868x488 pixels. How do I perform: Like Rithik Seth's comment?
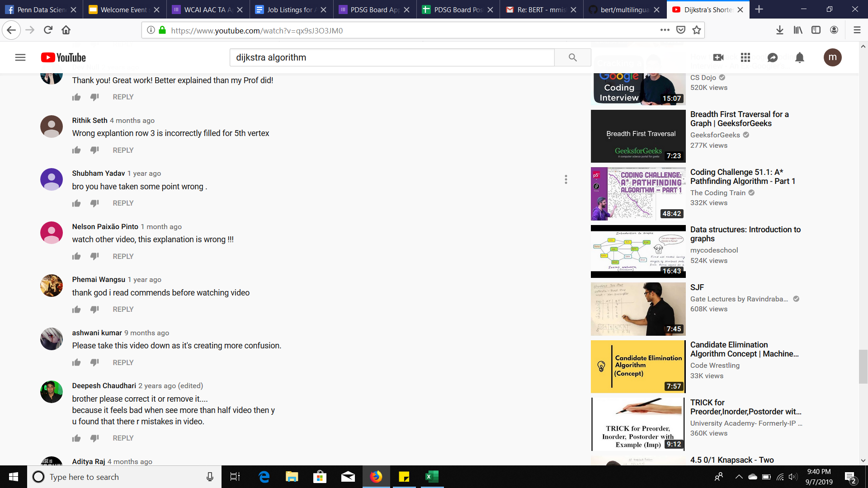pyautogui.click(x=76, y=150)
